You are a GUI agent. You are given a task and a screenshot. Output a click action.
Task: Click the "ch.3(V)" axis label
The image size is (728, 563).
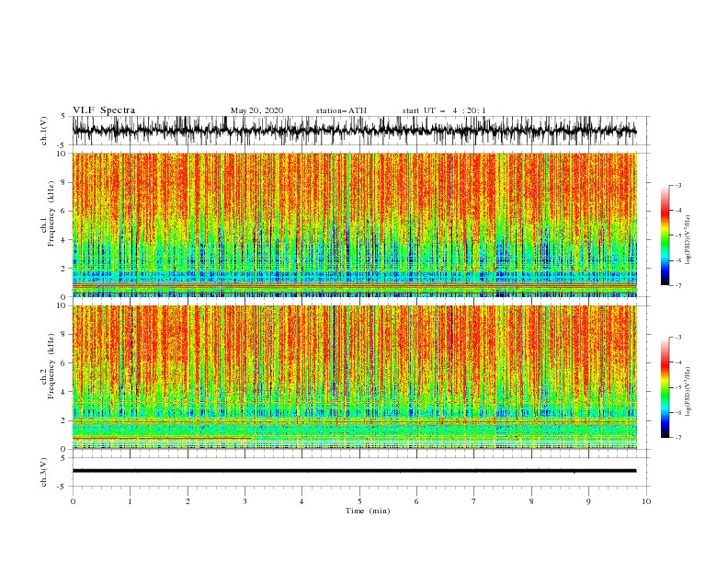point(44,472)
